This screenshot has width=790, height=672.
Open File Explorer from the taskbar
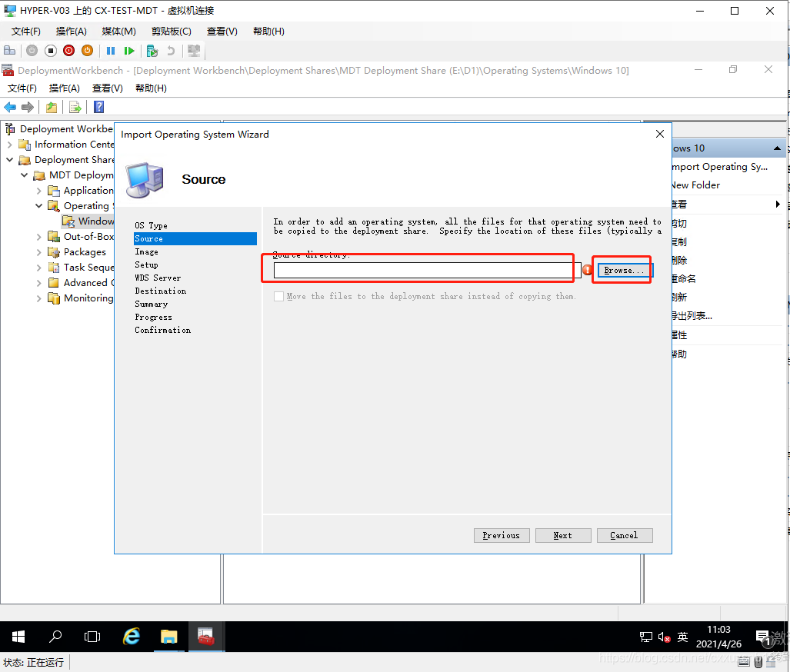[x=168, y=637]
